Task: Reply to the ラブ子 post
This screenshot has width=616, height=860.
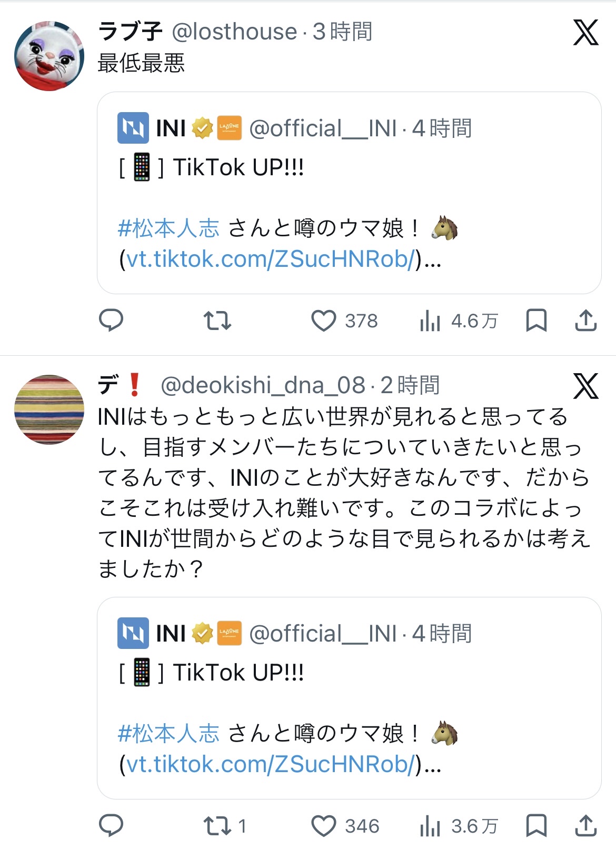Action: click(111, 320)
